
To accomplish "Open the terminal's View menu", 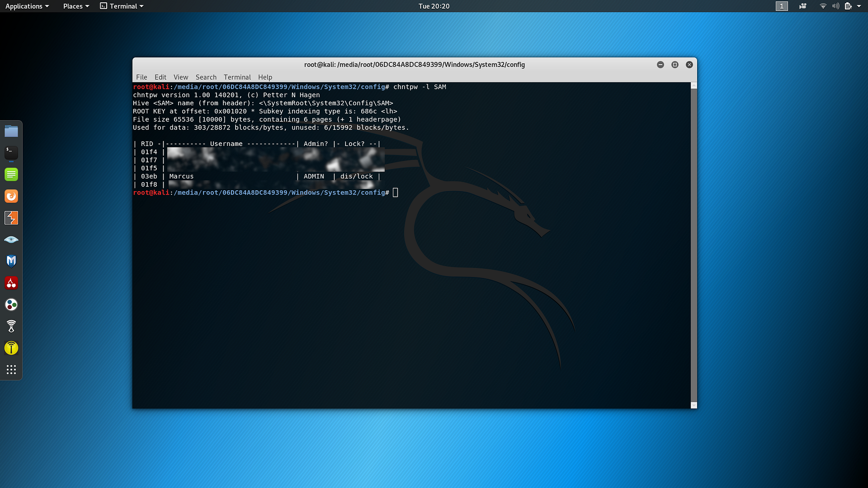I will click(181, 77).
